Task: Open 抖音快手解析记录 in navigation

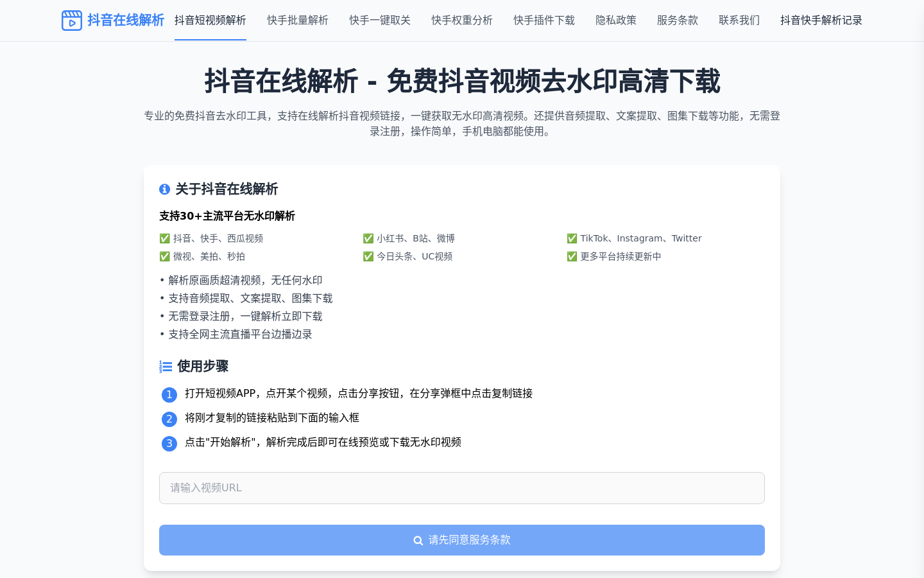Action: click(x=821, y=21)
